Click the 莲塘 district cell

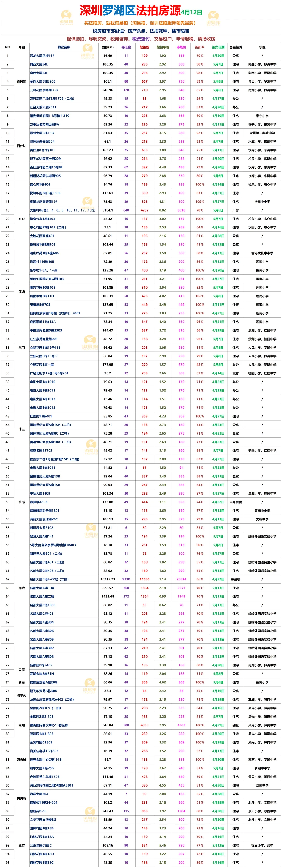tap(22, 292)
